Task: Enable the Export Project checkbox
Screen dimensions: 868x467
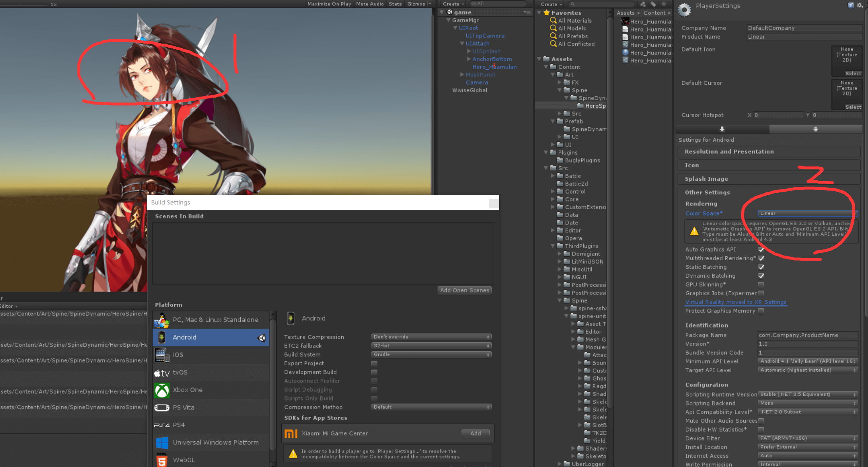Action: [x=374, y=363]
